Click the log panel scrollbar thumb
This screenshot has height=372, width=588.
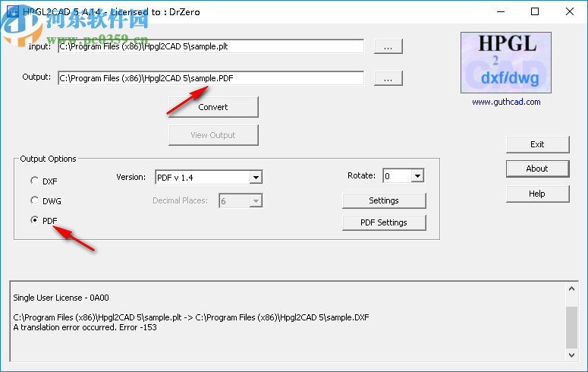[571, 327]
